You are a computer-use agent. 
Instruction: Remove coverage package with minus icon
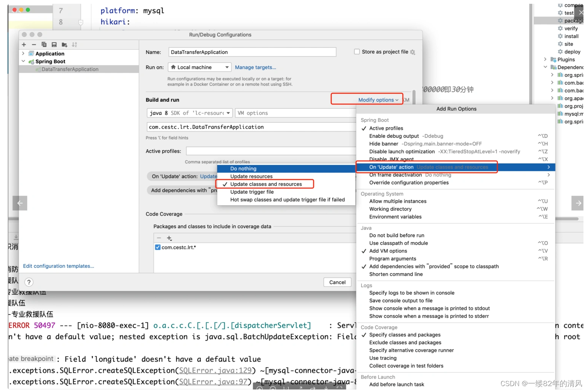coord(159,238)
